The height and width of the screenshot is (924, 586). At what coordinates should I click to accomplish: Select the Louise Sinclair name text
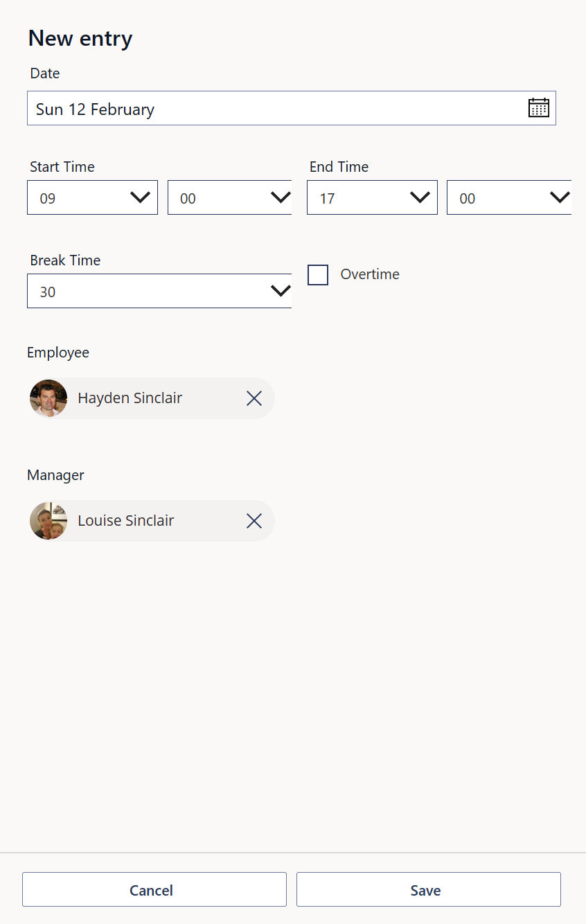click(125, 521)
